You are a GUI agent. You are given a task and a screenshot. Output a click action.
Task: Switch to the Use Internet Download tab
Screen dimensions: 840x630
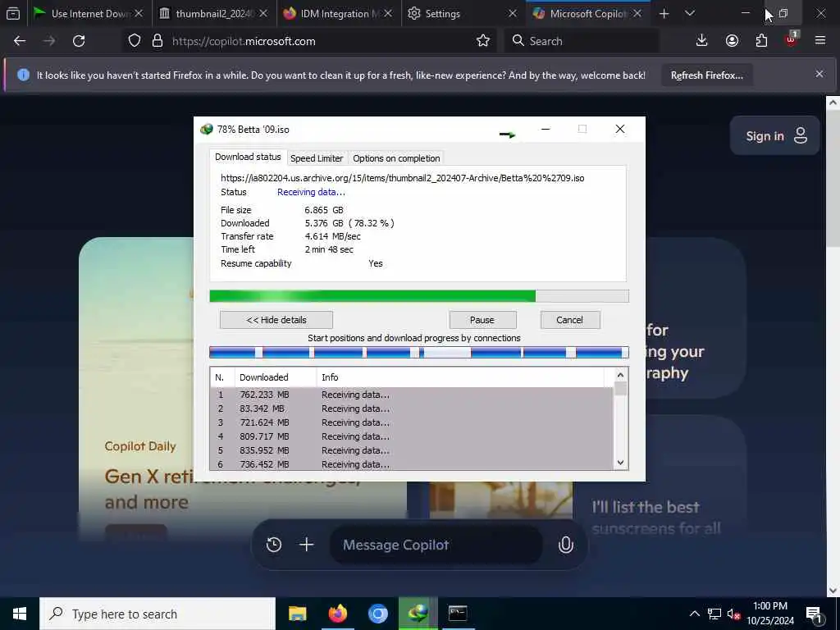[x=89, y=13]
